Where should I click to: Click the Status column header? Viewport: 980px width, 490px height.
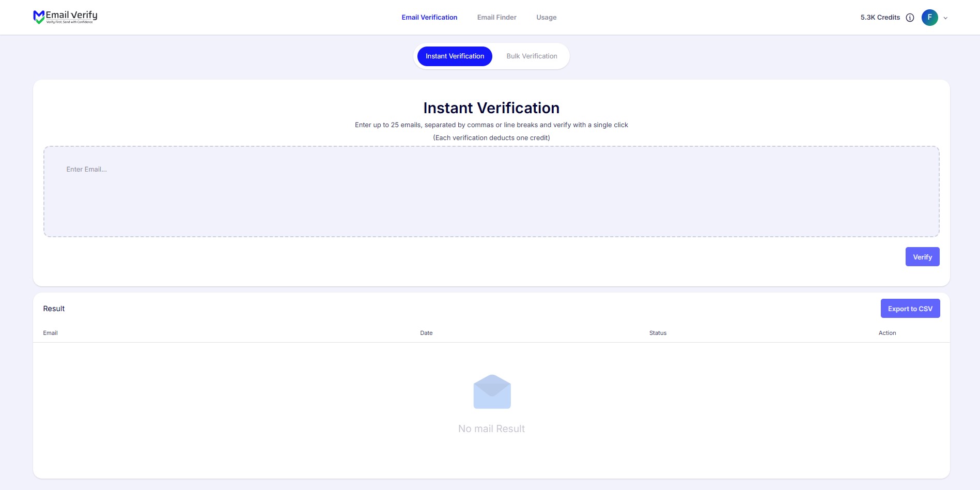[x=658, y=333]
